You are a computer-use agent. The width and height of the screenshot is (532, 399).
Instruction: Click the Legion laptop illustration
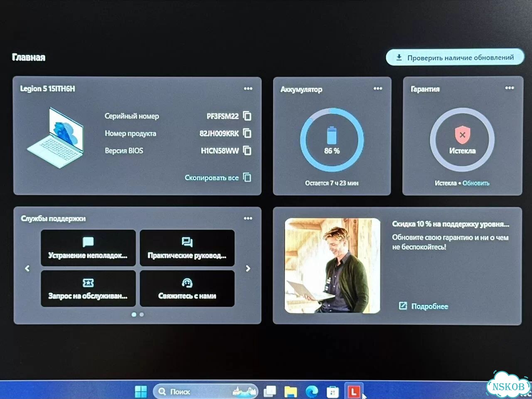click(x=56, y=138)
